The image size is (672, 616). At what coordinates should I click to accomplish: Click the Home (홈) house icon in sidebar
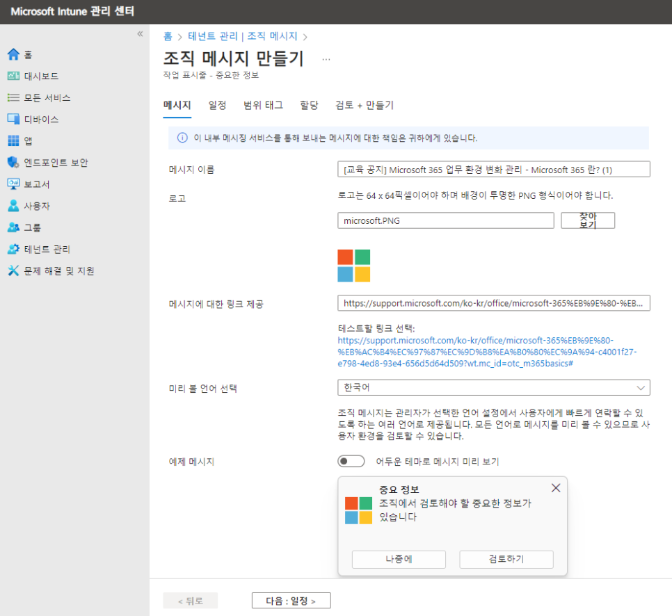pos(13,54)
